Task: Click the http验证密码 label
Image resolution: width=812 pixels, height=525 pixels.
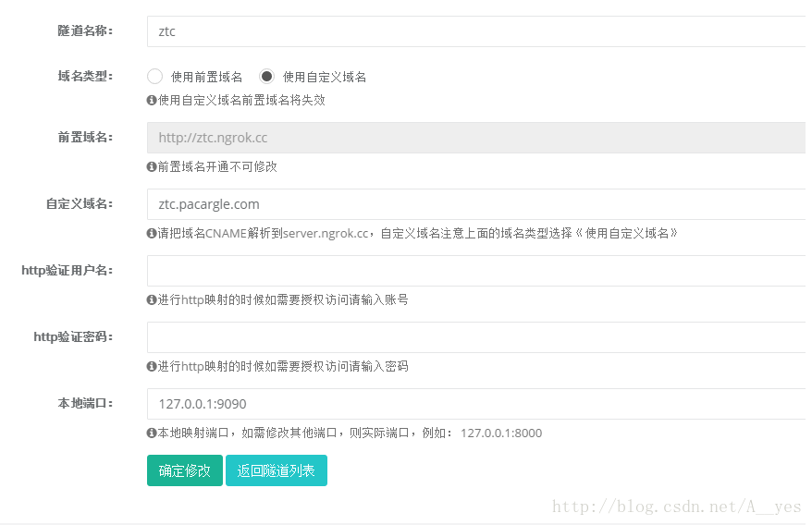Action: tap(74, 337)
